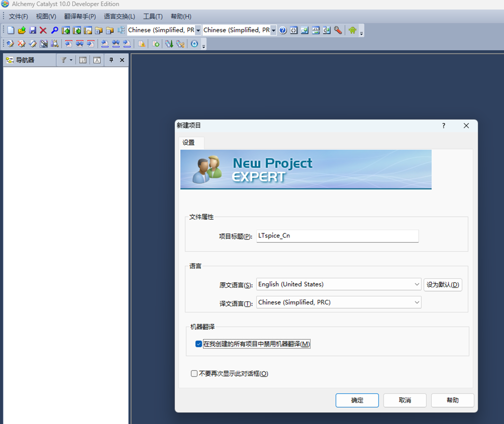Pin the Navigator panel with pushpin icon
Screen dimensions: 504x424
(111, 60)
